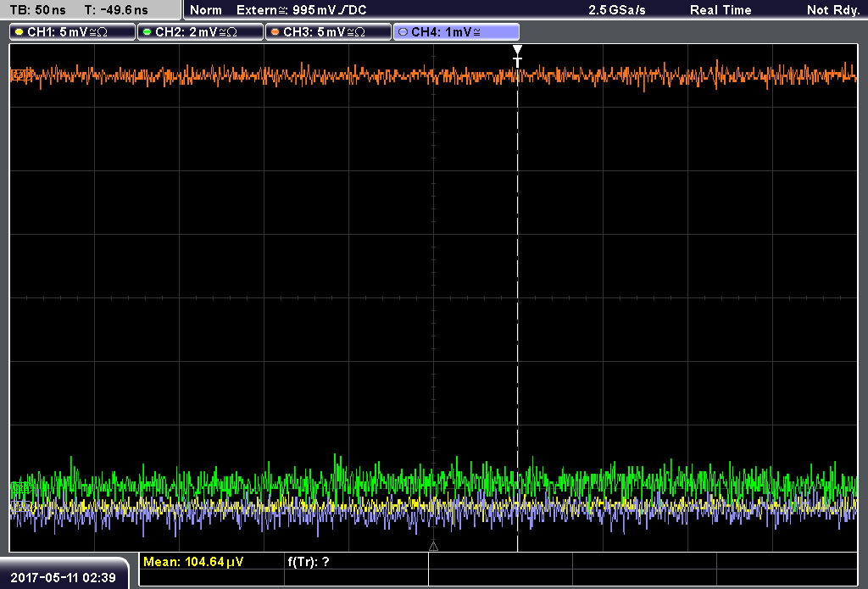The height and width of the screenshot is (589, 868).
Task: Click the green CH2 ground level marker
Action: 20,487
